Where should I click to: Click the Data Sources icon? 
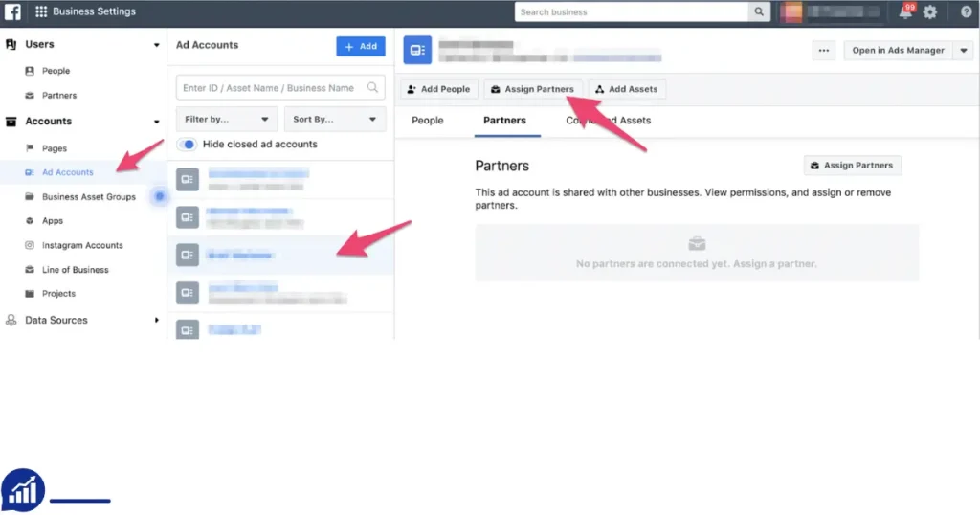pos(11,320)
